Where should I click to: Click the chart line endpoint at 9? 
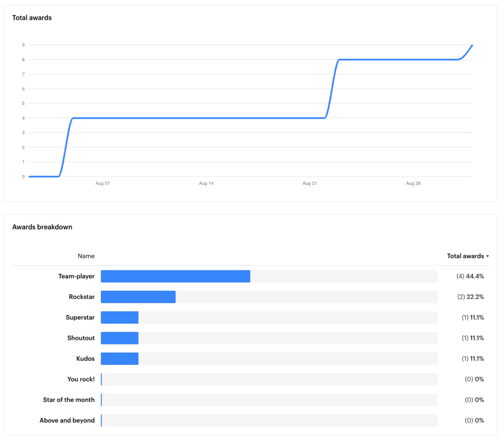click(x=472, y=45)
